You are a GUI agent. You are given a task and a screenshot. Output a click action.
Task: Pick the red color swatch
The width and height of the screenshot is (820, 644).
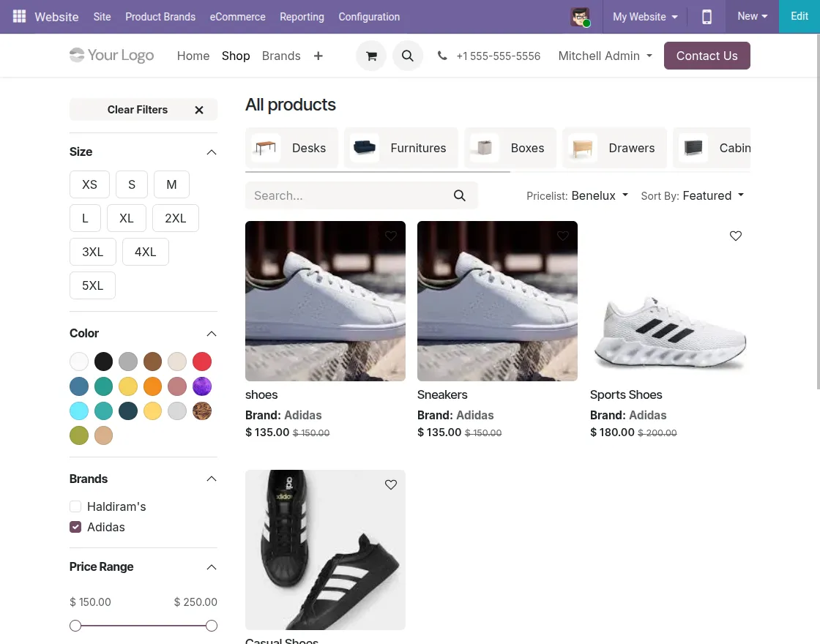[x=202, y=362]
